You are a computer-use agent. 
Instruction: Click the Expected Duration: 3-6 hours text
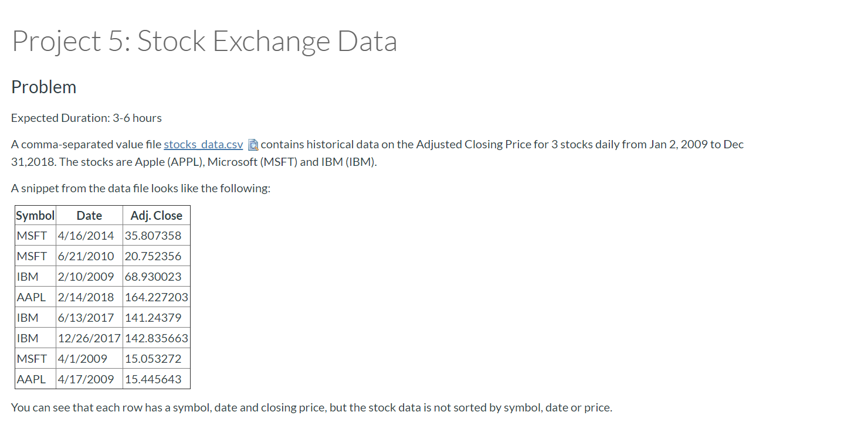coord(86,118)
